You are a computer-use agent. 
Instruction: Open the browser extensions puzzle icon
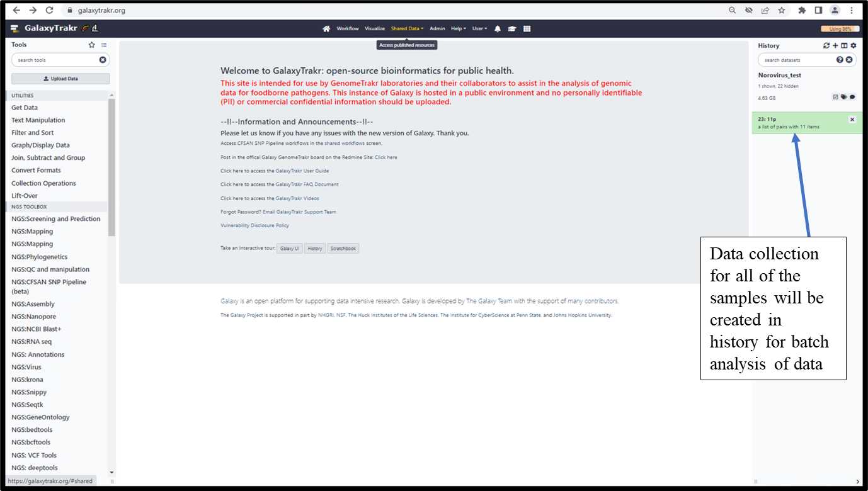(x=802, y=10)
